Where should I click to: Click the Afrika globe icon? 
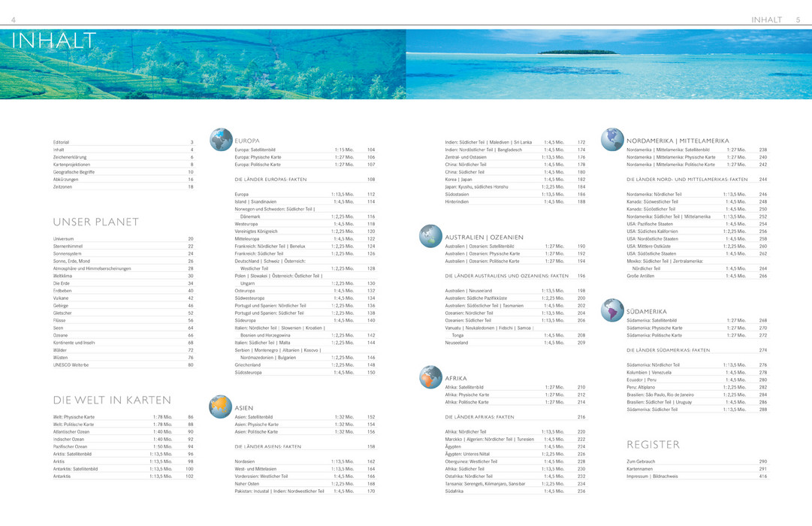[x=431, y=377]
